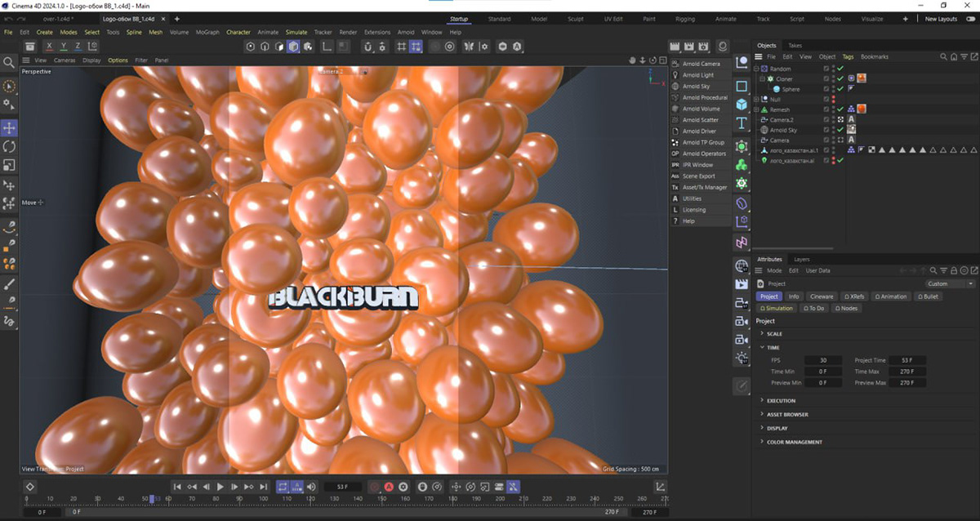Click the timeline playhead at frame 53

pyautogui.click(x=151, y=498)
